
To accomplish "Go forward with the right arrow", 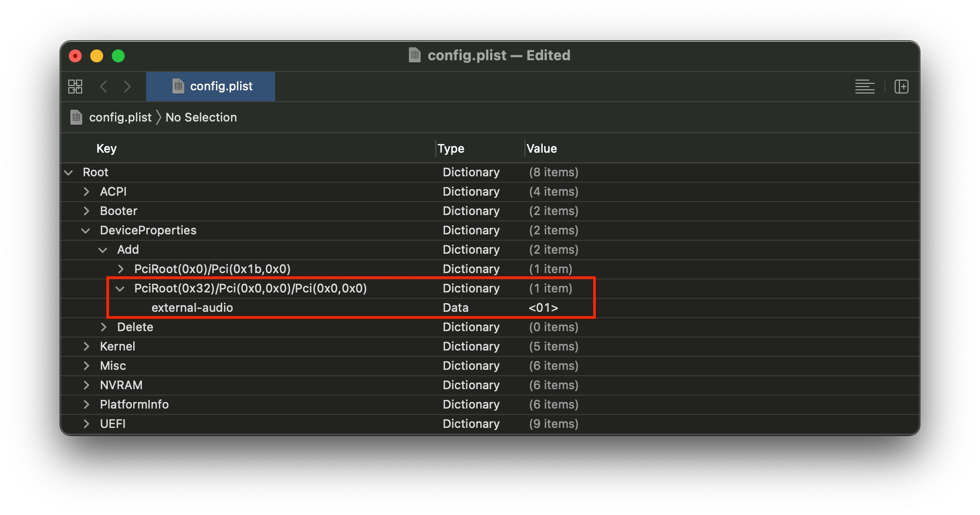I will [127, 87].
